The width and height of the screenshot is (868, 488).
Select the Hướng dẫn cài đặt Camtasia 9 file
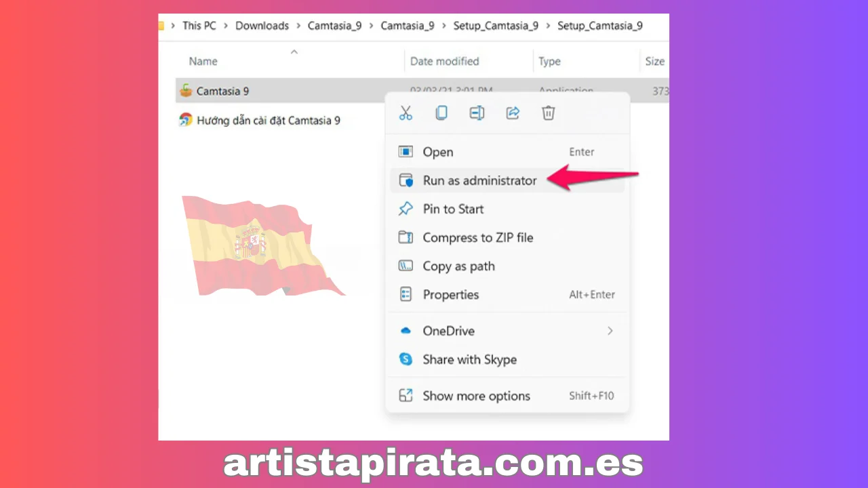pyautogui.click(x=269, y=121)
